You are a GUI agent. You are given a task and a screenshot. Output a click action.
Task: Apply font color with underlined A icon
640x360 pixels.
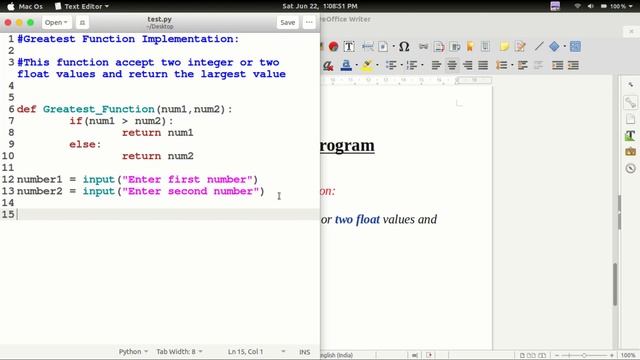pyautogui.click(x=346, y=65)
